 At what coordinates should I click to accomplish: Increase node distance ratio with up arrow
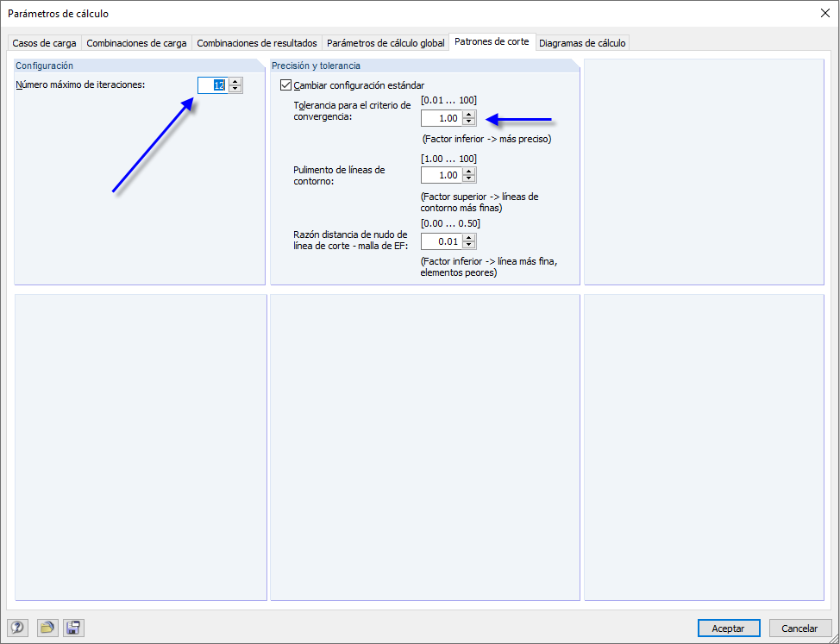(469, 238)
